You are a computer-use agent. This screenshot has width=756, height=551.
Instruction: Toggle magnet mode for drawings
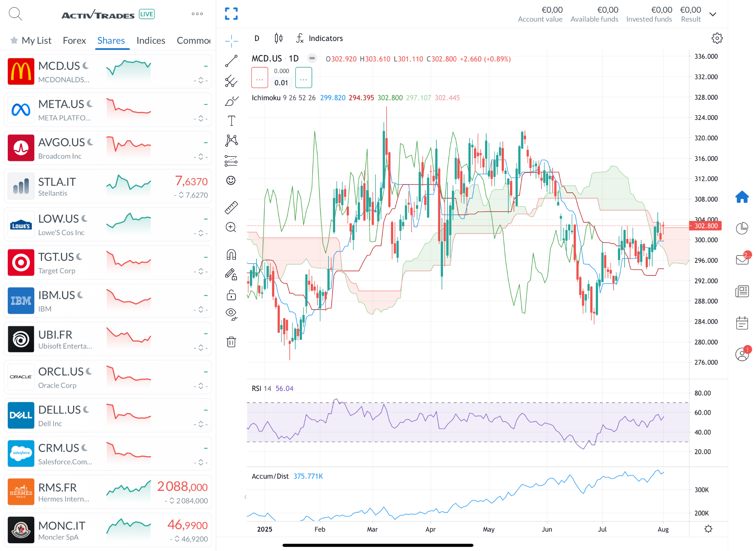231,254
